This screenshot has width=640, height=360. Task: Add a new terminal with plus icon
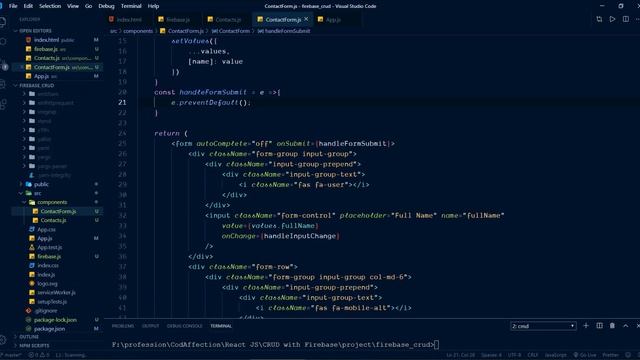coord(586,326)
